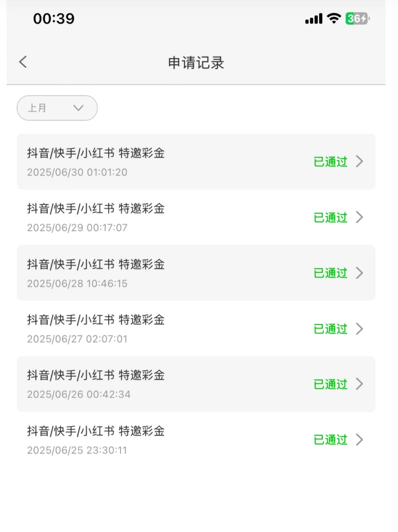Tap the chevron on 06/26 record

click(x=359, y=384)
